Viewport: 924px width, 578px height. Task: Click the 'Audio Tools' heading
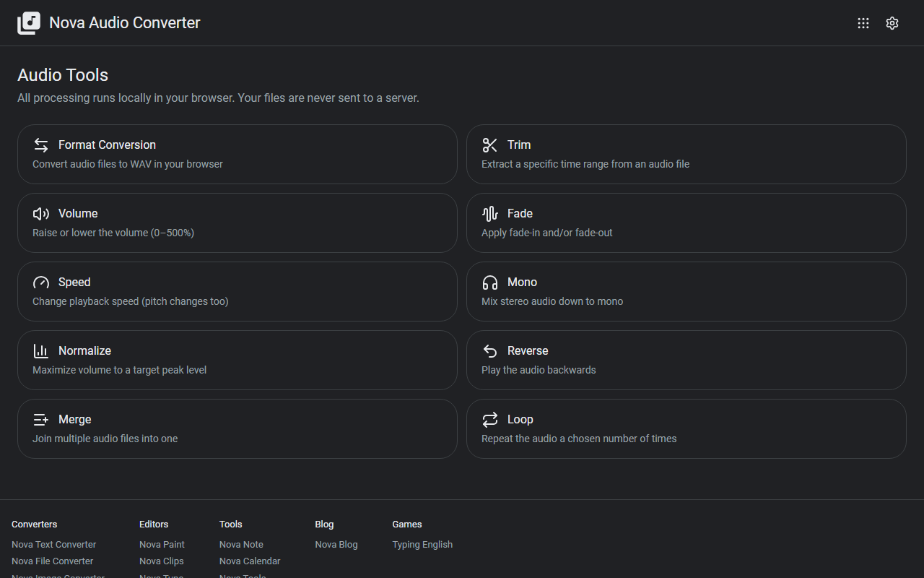pos(63,75)
